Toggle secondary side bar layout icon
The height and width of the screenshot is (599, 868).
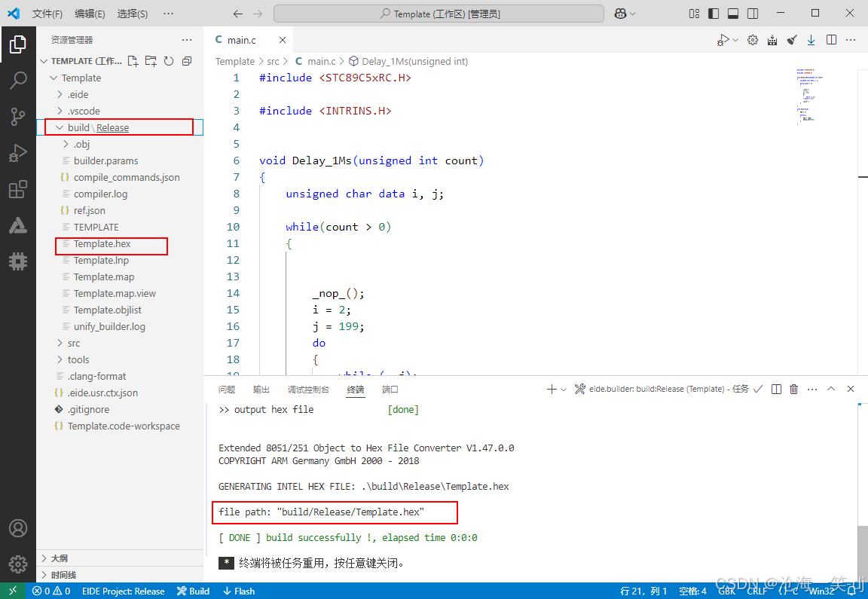(753, 14)
